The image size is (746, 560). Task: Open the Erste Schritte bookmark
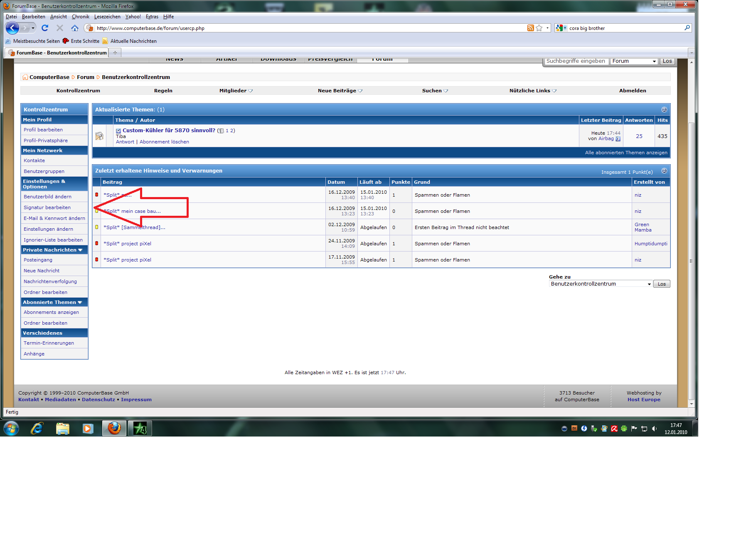[81, 41]
